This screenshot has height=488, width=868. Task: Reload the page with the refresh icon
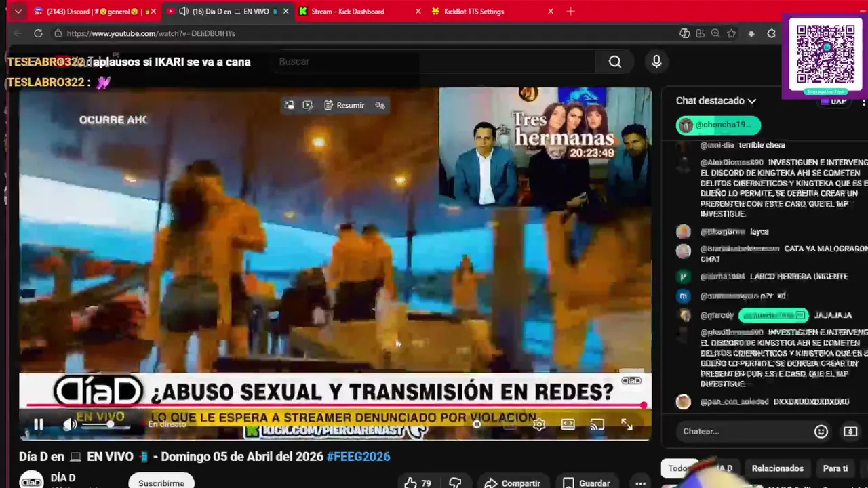pos(38,33)
